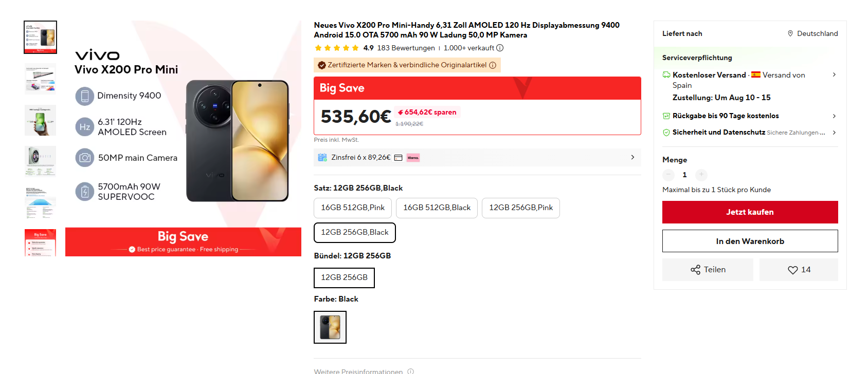Choose the 12GB 256GB,Pink option

521,208
